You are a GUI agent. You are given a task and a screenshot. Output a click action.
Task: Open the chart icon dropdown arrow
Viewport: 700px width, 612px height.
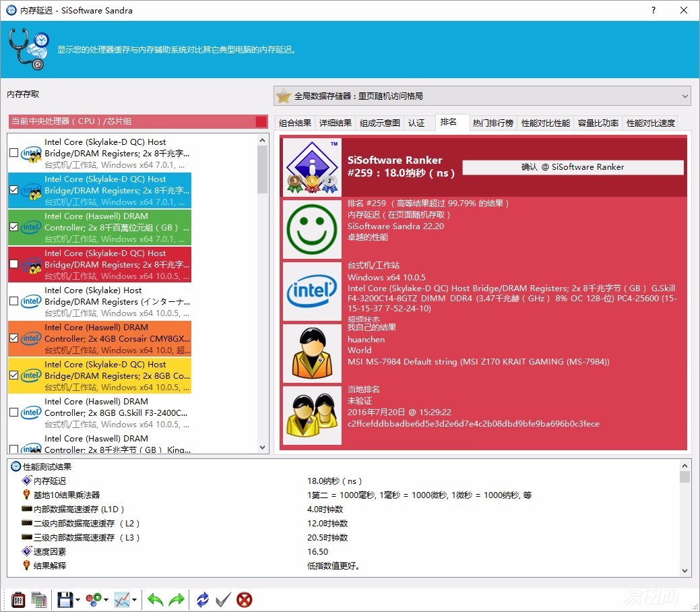[x=134, y=600]
